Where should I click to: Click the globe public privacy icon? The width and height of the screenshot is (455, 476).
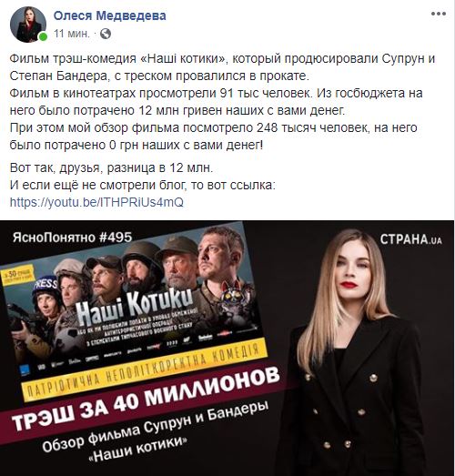tap(106, 34)
